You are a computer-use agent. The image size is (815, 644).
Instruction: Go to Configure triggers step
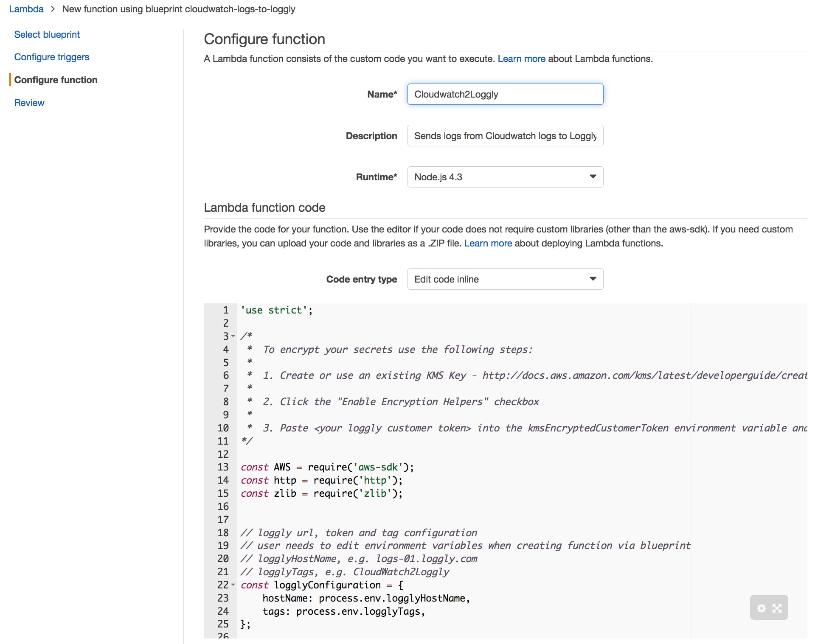point(51,57)
